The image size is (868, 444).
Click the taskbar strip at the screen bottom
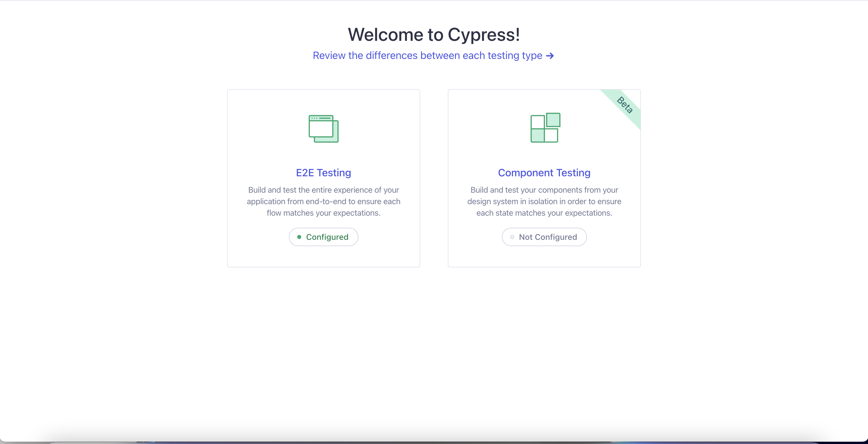pos(434,442)
